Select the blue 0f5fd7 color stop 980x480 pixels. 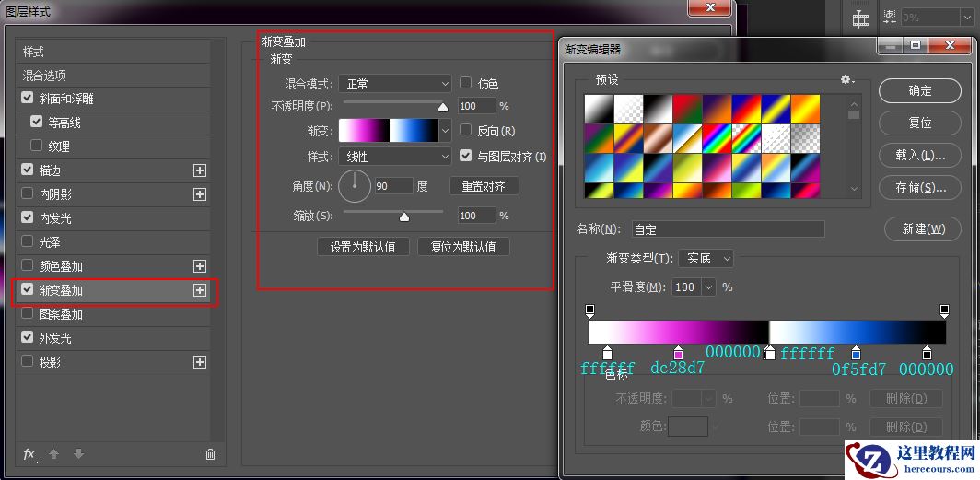click(856, 353)
